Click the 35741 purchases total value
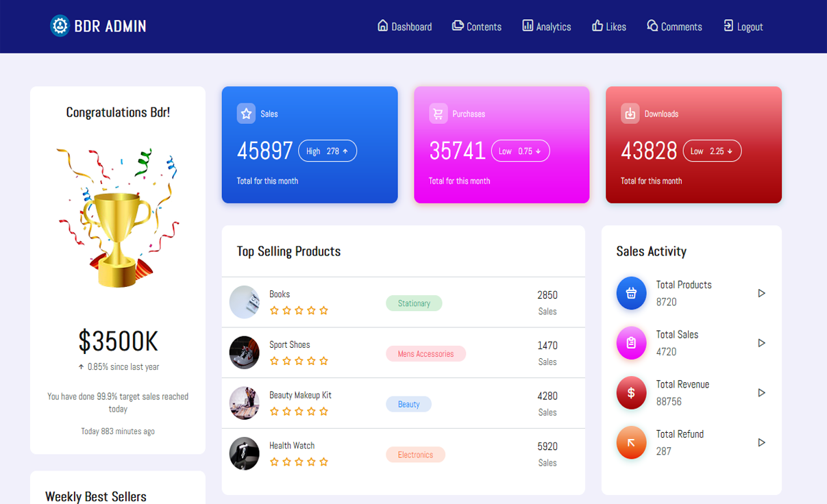The width and height of the screenshot is (827, 504). coord(457,151)
